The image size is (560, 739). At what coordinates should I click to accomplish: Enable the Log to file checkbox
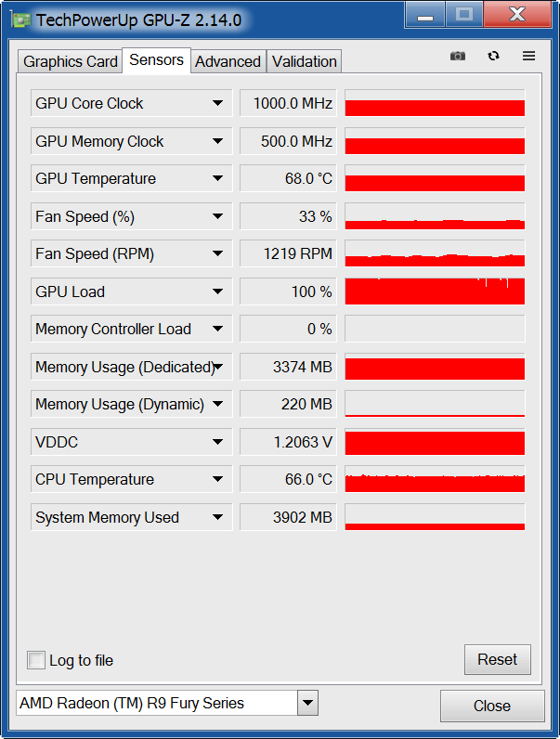(36, 660)
